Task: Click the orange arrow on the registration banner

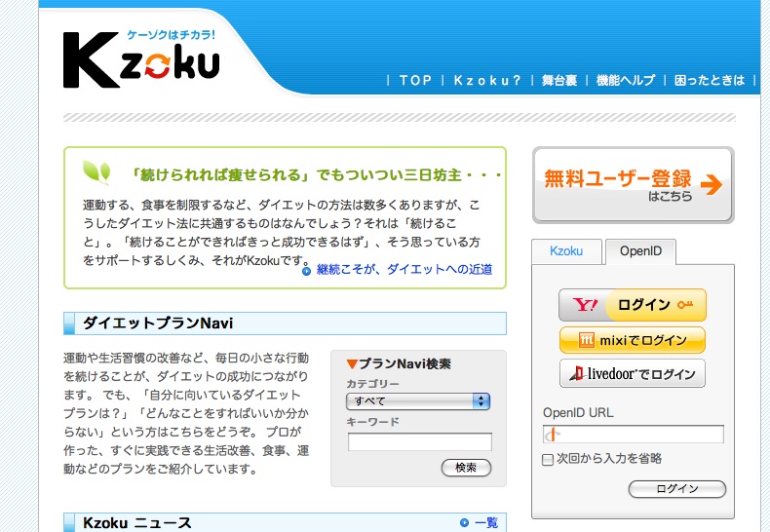Action: 712,184
